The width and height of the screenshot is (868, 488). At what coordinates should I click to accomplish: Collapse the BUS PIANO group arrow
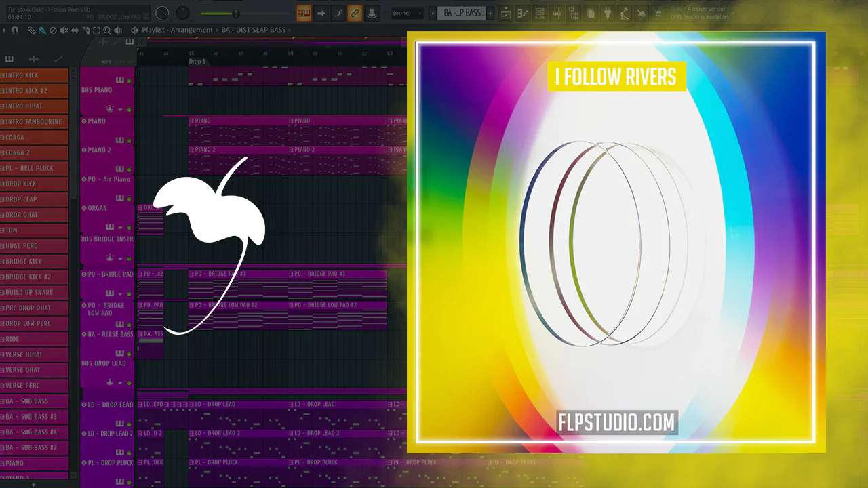(x=121, y=110)
